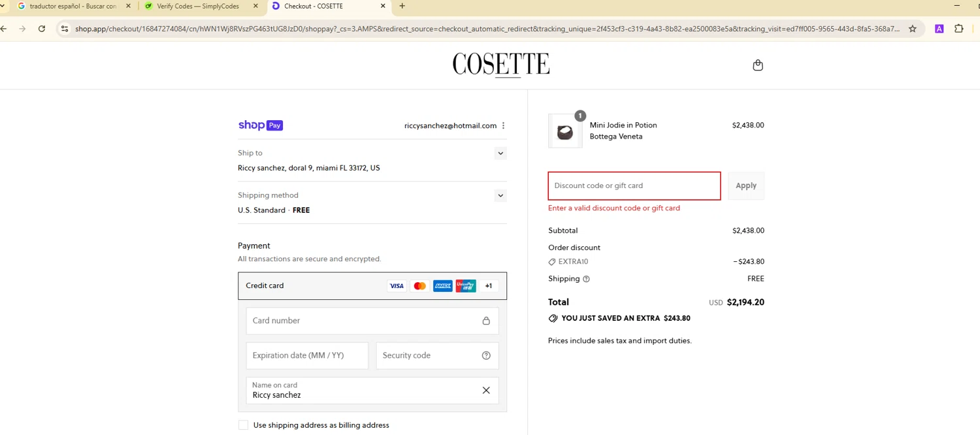This screenshot has height=435, width=980.
Task: Go forward with the browser forward arrow
Action: click(23, 29)
